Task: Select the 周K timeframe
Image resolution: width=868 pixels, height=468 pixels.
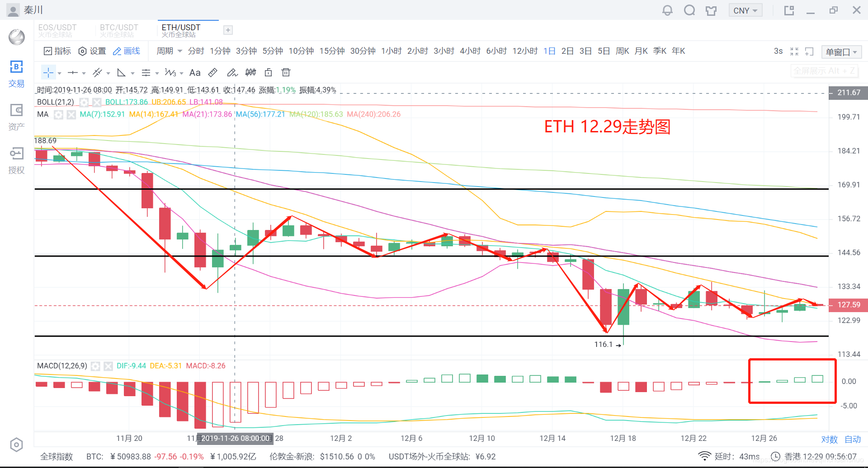Action: [x=623, y=51]
